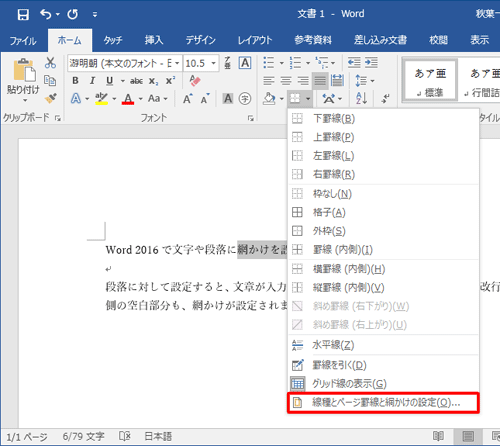Select the 標準 style thumbnail
This screenshot has height=446, width=500.
tap(430, 80)
